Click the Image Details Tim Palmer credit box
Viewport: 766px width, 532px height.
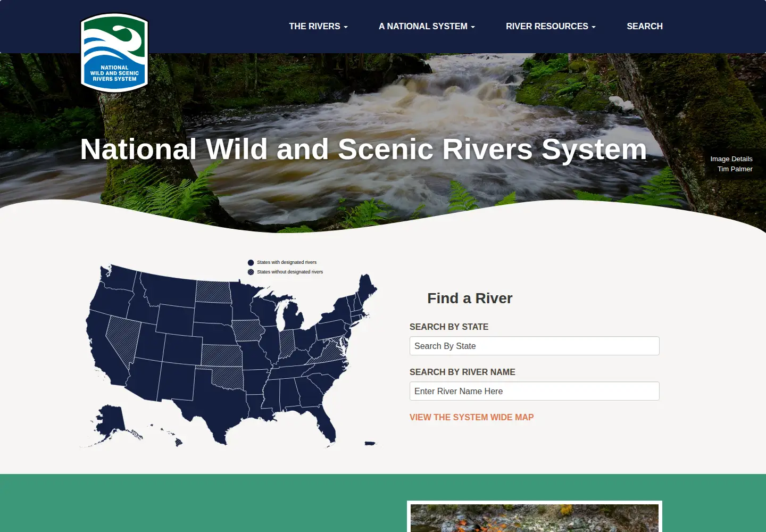735,164
